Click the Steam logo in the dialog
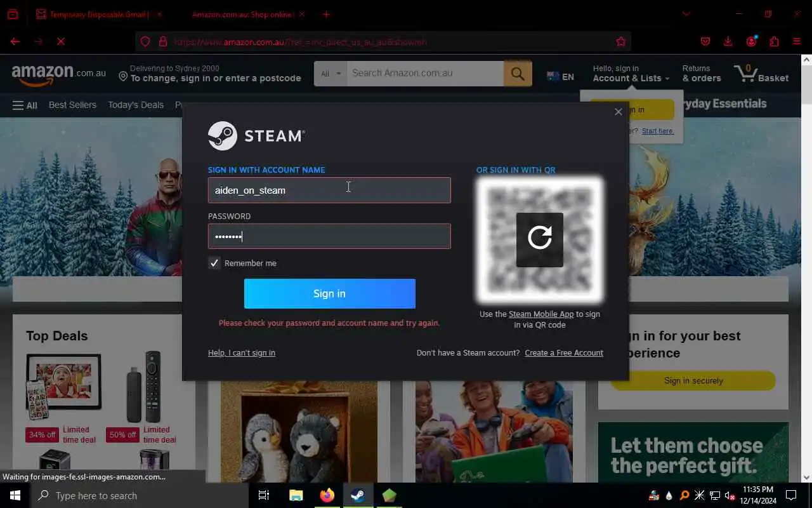Viewport: 812px width, 508px height. pos(256,135)
